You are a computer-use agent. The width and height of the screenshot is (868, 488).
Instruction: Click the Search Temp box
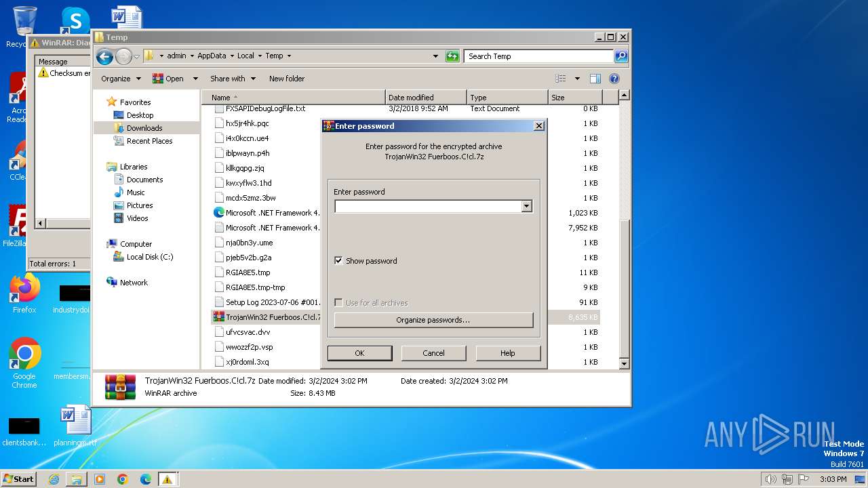539,56
